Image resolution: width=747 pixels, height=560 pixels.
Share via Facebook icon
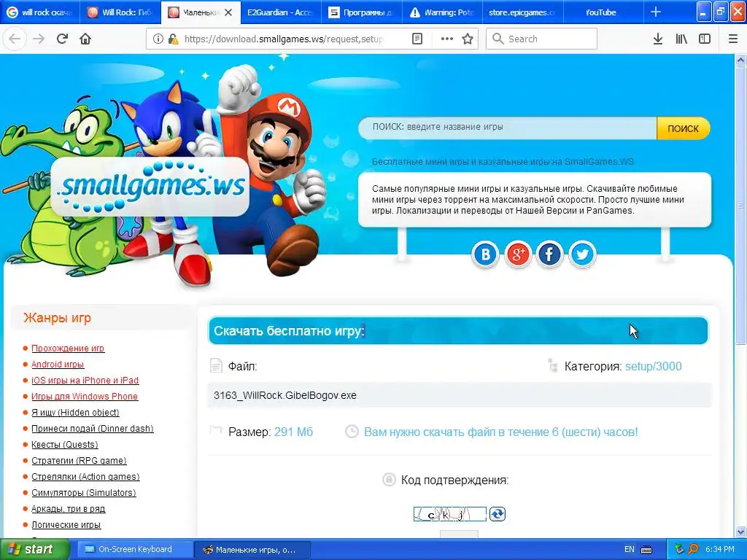549,254
